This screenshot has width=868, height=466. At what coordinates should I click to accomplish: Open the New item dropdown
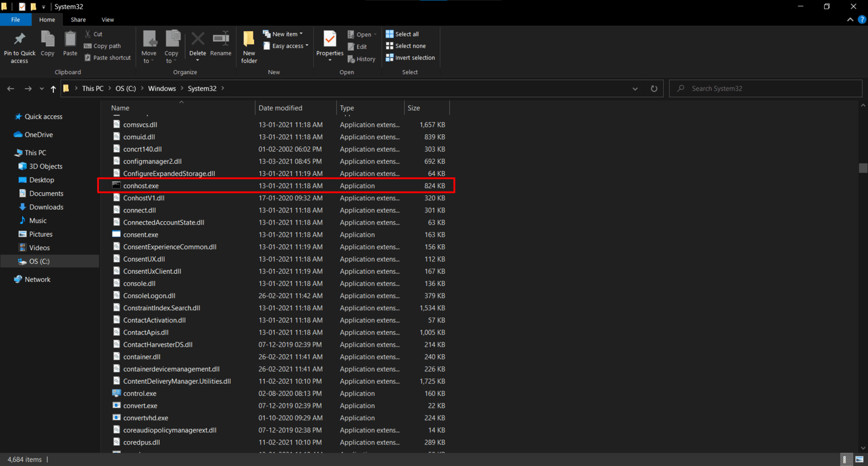[x=283, y=34]
